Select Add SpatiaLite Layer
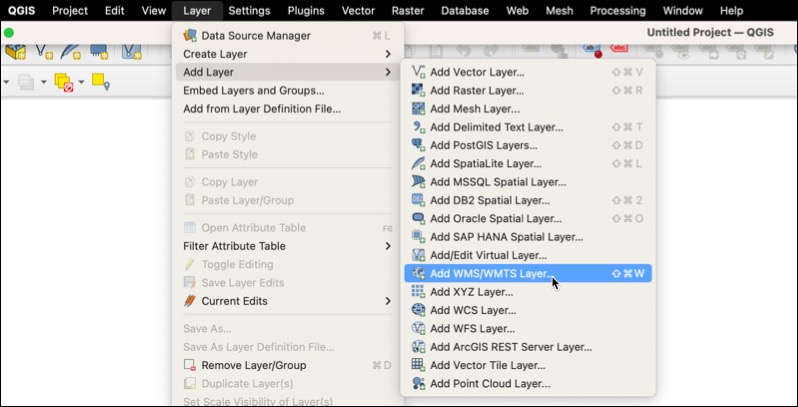798x407 pixels. click(528, 164)
